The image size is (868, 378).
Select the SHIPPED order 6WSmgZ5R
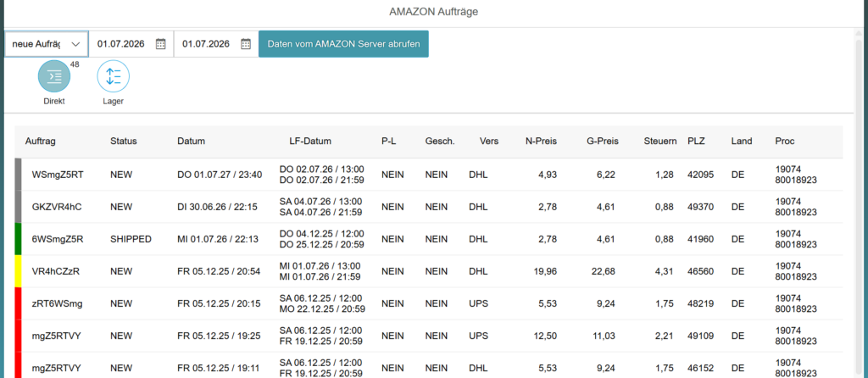click(429, 239)
